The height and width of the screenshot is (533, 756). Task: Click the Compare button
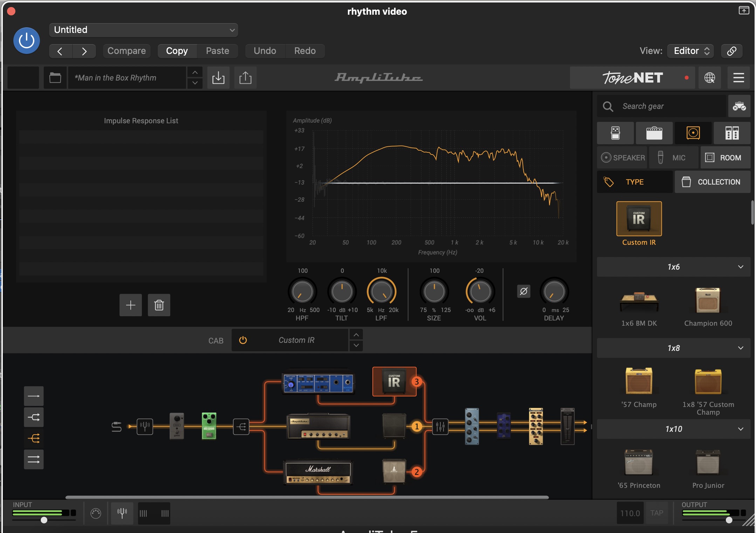tap(126, 51)
